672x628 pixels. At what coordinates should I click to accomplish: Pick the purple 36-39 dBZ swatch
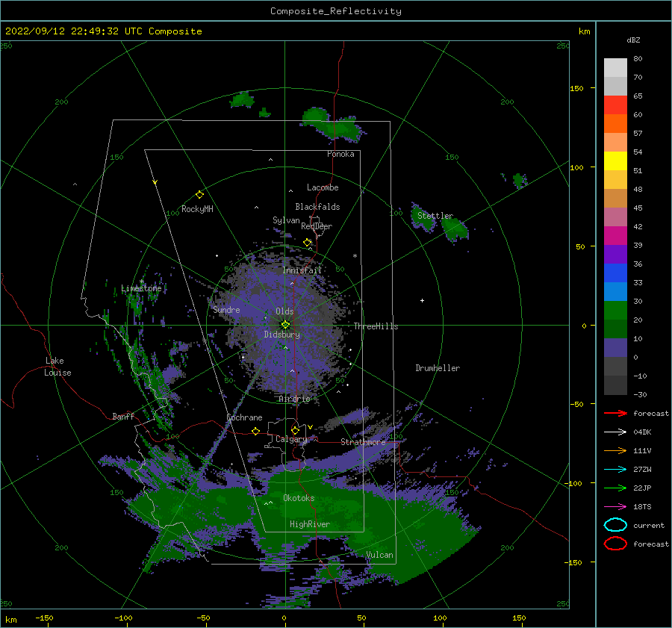[x=615, y=255]
